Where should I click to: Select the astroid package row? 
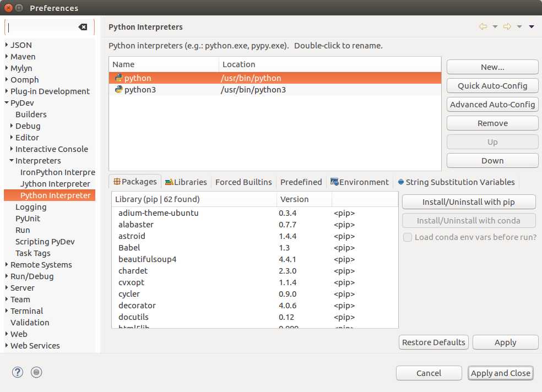tap(255, 236)
